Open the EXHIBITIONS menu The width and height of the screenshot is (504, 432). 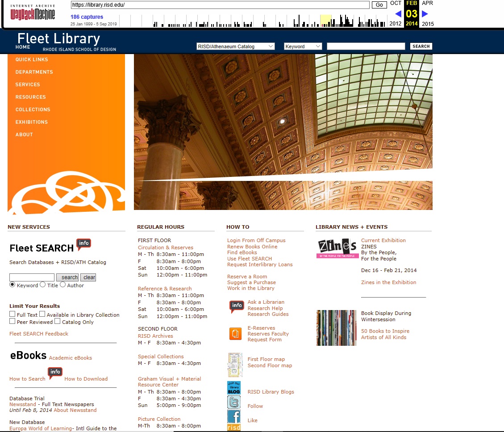click(x=32, y=122)
